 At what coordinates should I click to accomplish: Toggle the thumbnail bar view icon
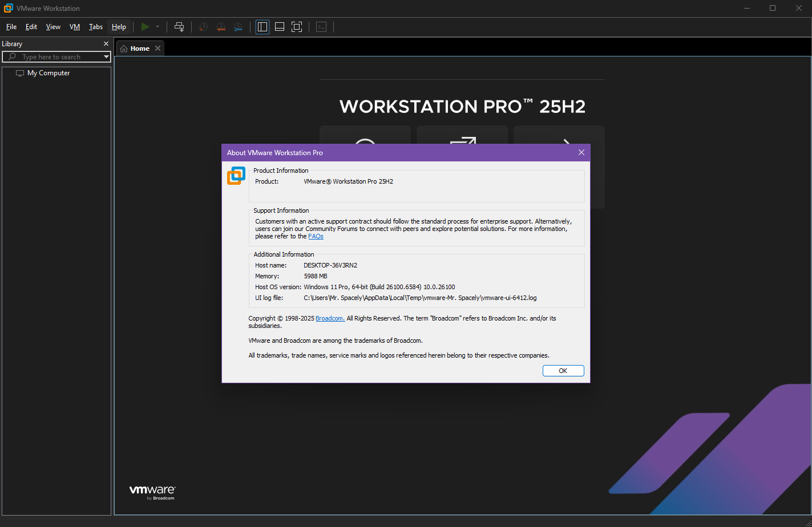tap(280, 27)
